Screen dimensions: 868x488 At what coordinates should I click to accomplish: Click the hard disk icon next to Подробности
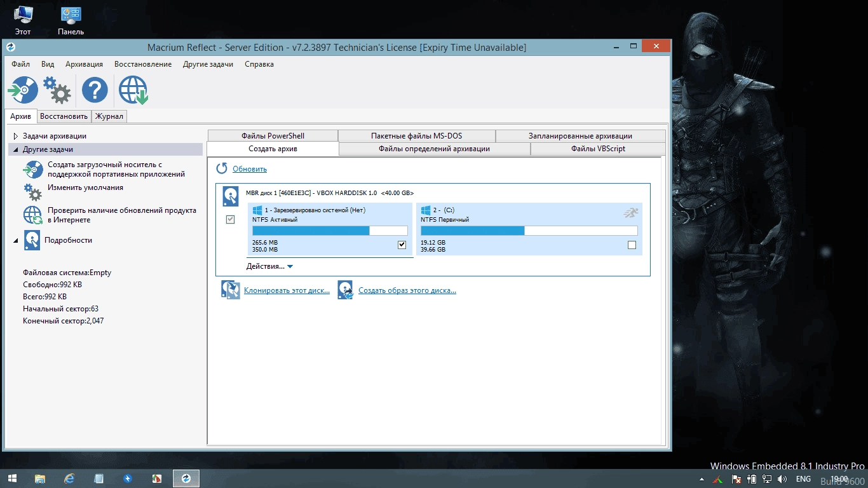(x=32, y=240)
